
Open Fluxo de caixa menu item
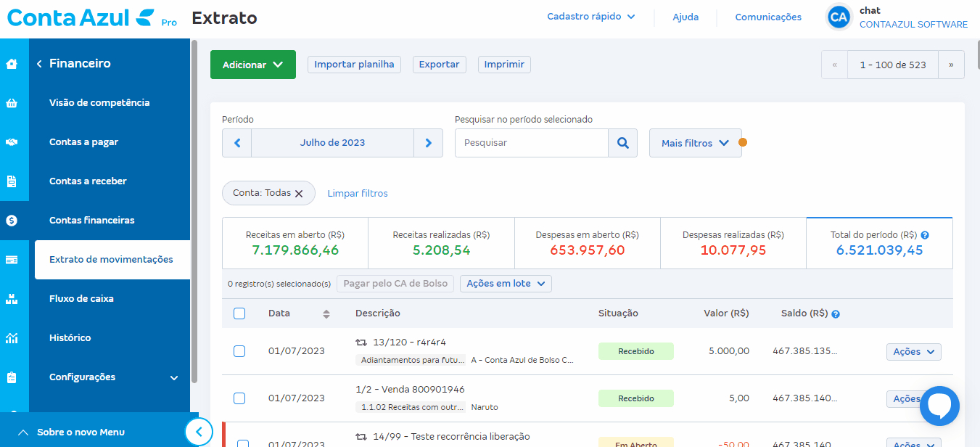click(x=81, y=299)
